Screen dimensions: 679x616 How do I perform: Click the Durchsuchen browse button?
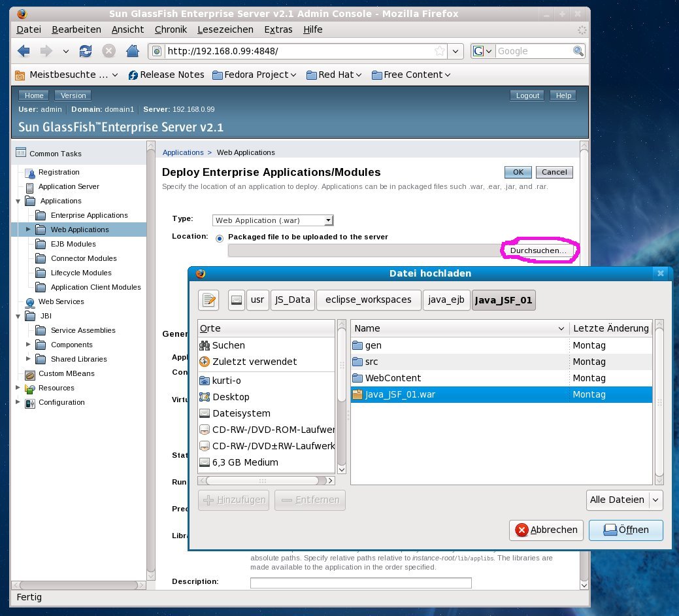pos(538,251)
